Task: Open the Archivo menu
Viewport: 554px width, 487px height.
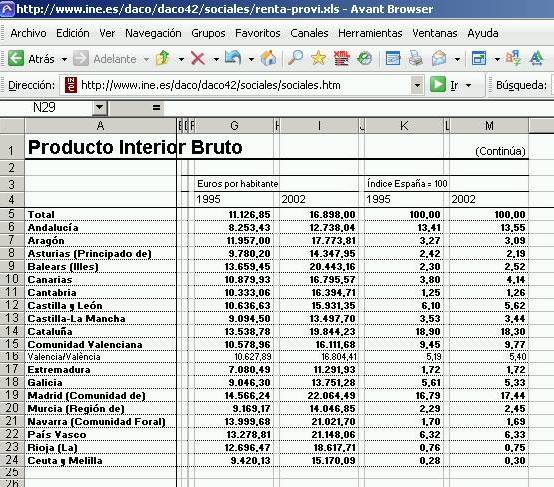Action: (x=28, y=33)
